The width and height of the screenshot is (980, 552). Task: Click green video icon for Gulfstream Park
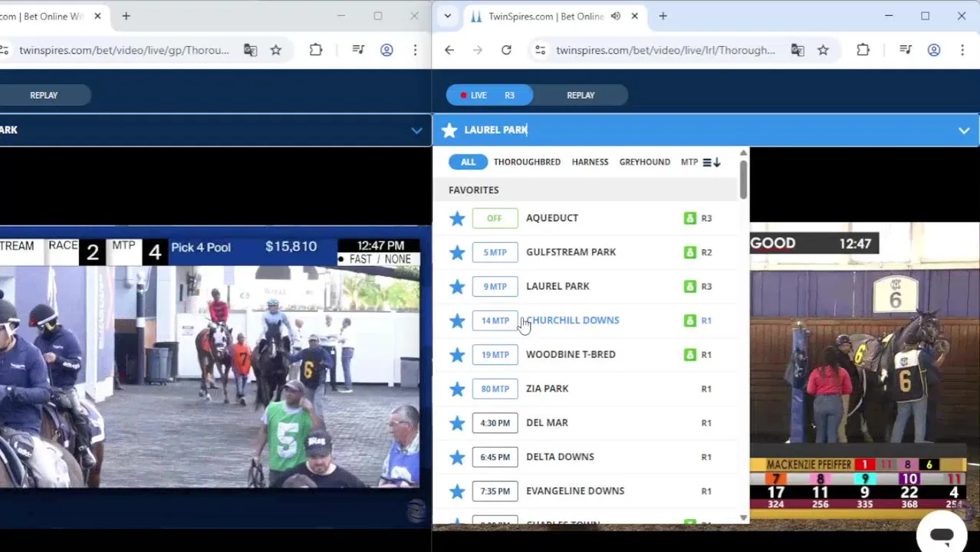pyautogui.click(x=689, y=252)
